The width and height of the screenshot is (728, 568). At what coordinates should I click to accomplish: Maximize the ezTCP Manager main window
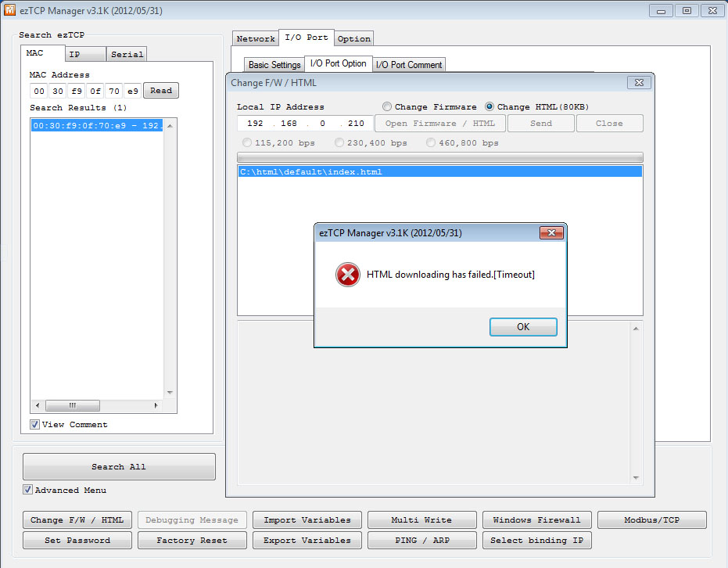pyautogui.click(x=687, y=10)
